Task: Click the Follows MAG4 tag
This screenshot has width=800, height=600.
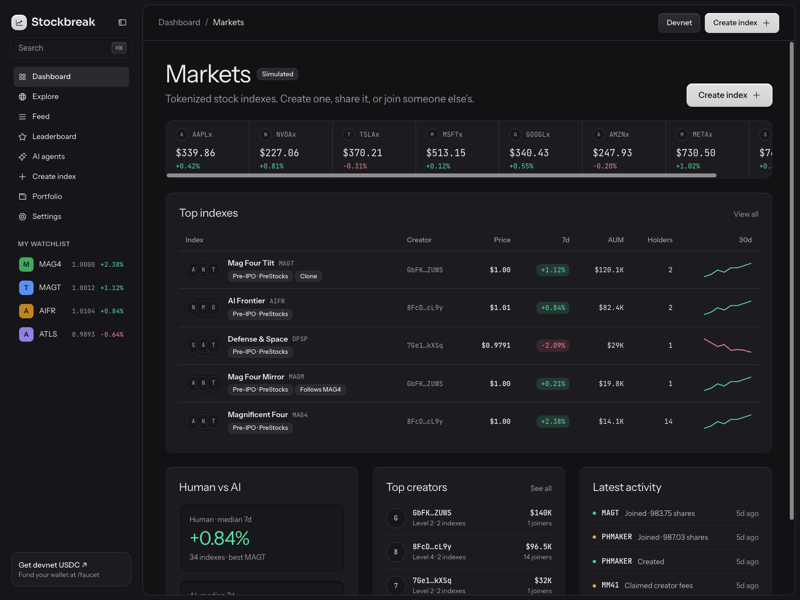Action: (320, 389)
